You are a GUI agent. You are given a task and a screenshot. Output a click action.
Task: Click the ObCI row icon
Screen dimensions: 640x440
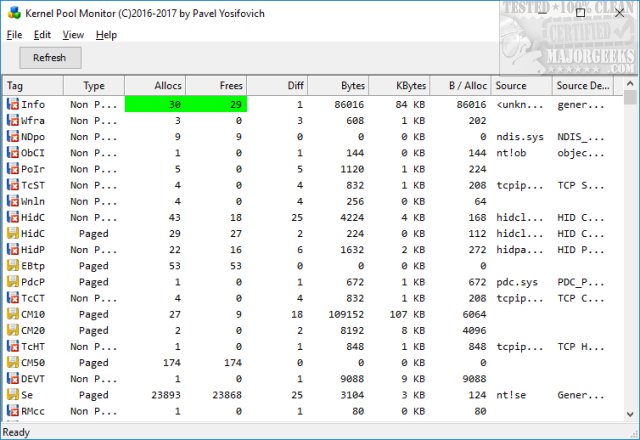(13, 153)
